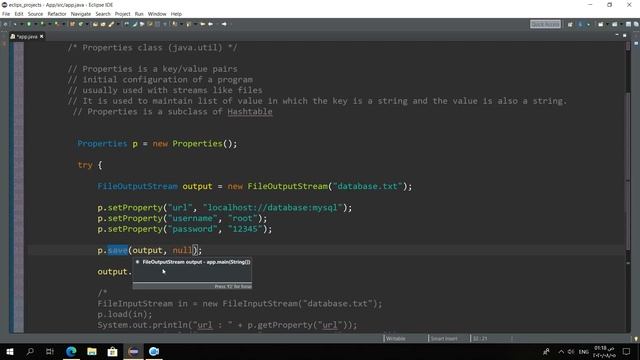Open the Windows Start menu
The image size is (640, 360).
10,351
